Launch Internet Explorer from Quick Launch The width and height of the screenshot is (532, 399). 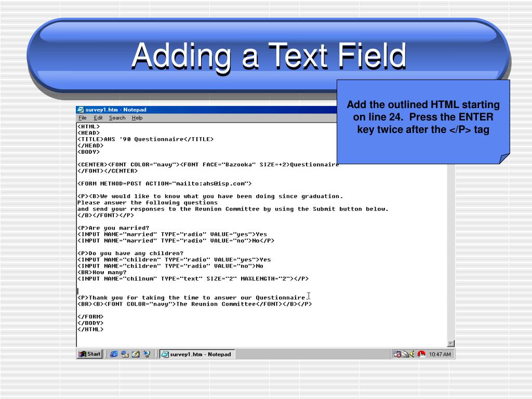click(114, 354)
